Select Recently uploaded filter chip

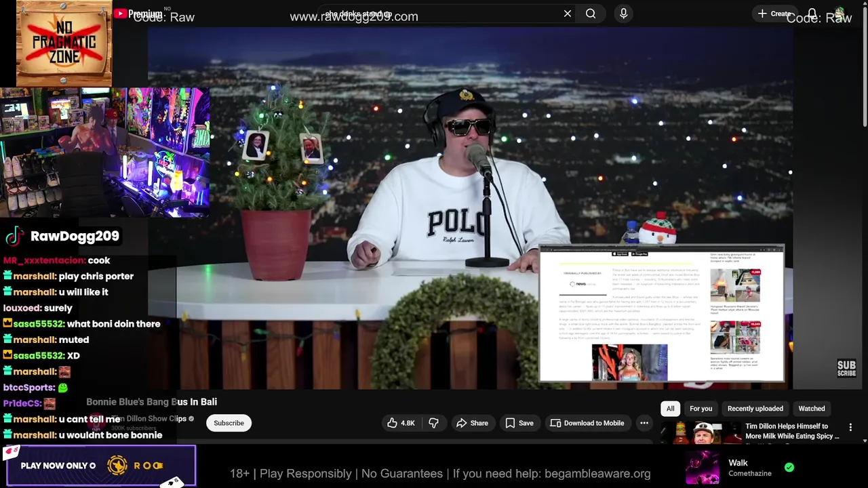pos(755,409)
